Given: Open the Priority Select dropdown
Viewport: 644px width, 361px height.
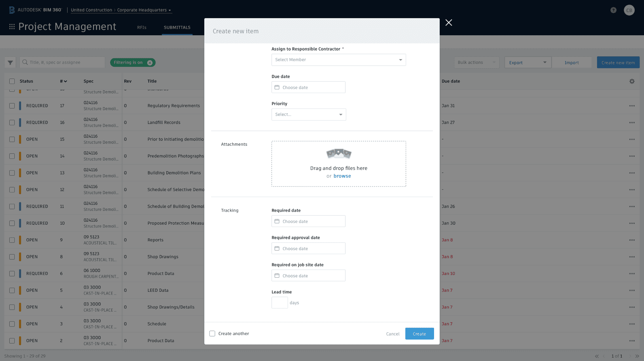Looking at the screenshot, I should [309, 115].
